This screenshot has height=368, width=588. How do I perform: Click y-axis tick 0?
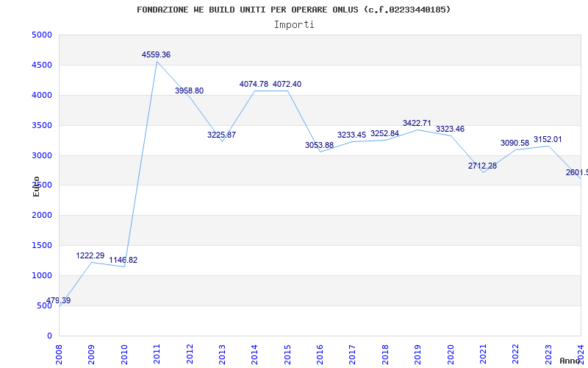(49, 336)
